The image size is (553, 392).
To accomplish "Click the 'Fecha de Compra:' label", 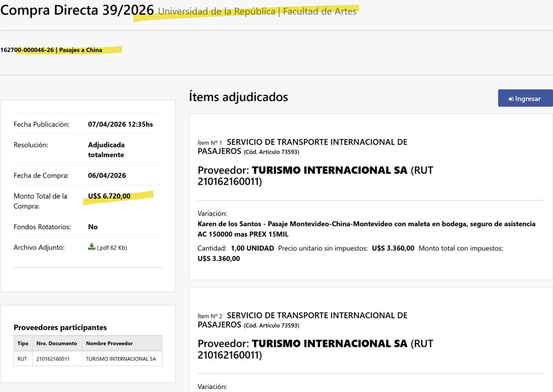I will [x=41, y=176].
